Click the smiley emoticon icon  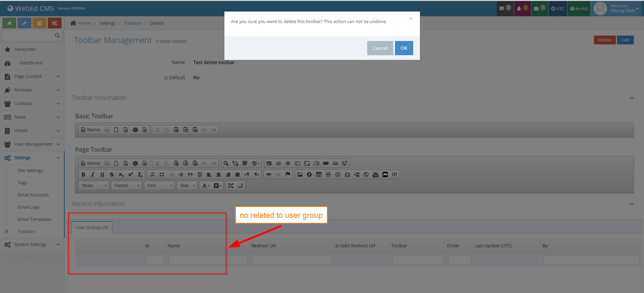(338, 174)
